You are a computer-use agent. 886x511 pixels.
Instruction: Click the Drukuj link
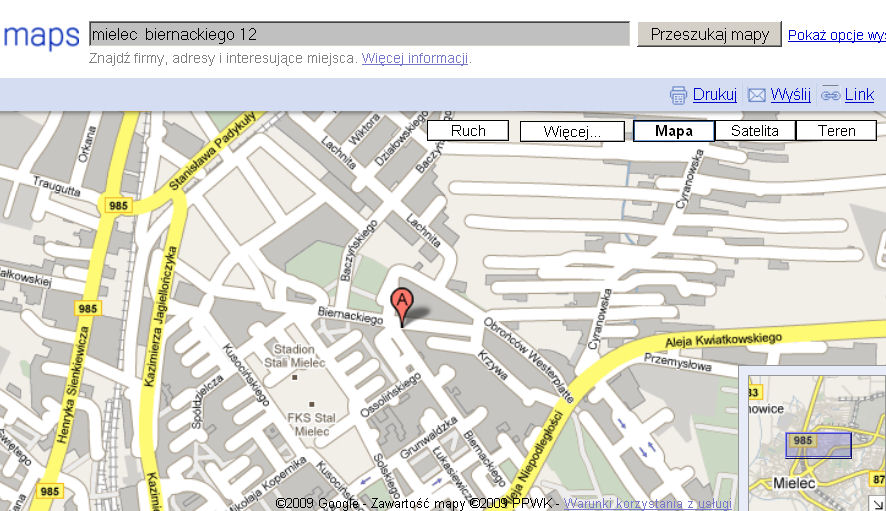click(715, 94)
